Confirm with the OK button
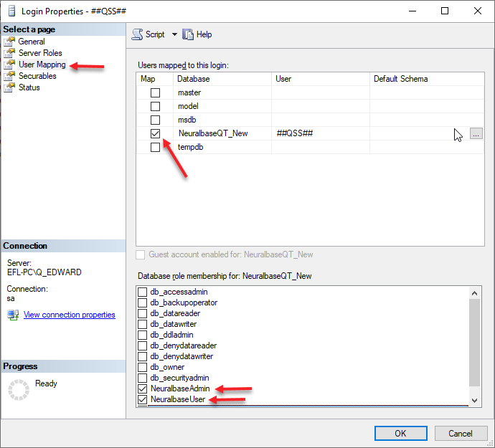Screen dimensions: 495x448 (400, 433)
